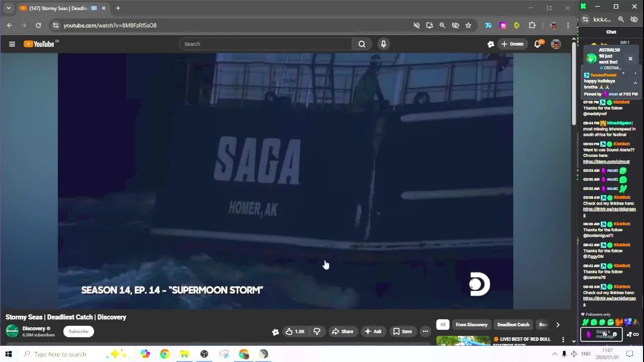Open options for the Red Bull live video
The height and width of the screenshot is (362, 644).
[x=563, y=340]
